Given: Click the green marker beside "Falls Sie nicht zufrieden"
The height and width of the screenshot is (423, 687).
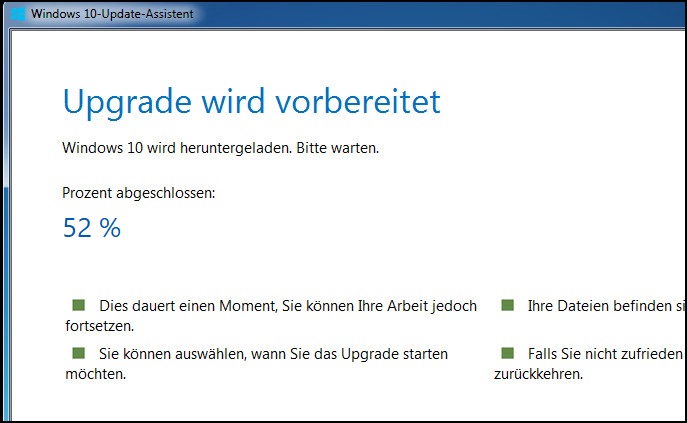Looking at the screenshot, I should tap(507, 353).
